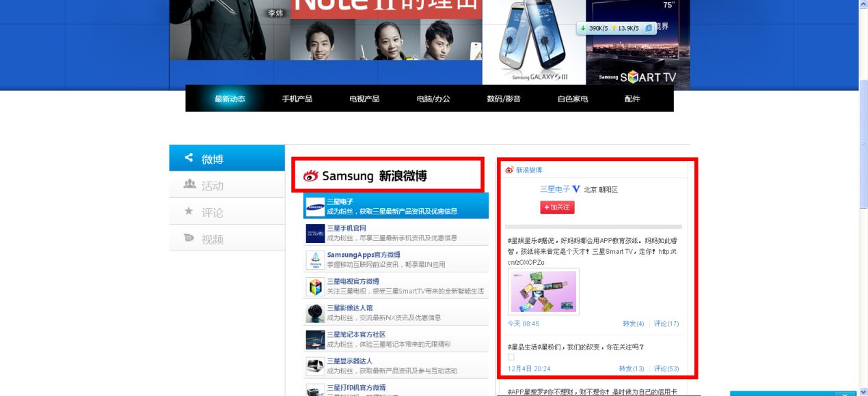
Task: Open the 配件 navigation item
Action: (632, 99)
